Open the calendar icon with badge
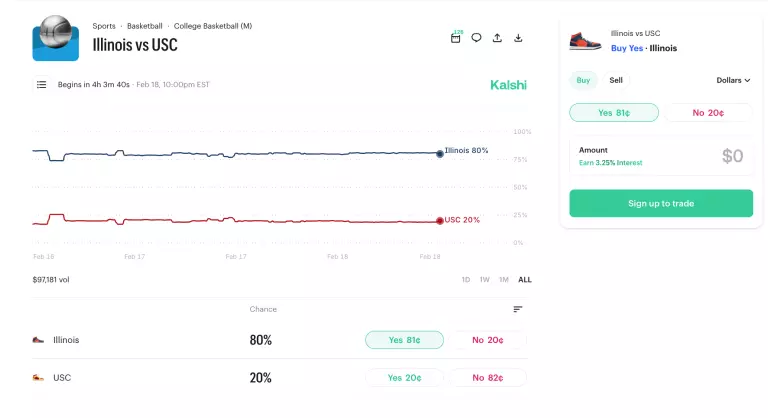768x418 pixels. click(x=456, y=38)
